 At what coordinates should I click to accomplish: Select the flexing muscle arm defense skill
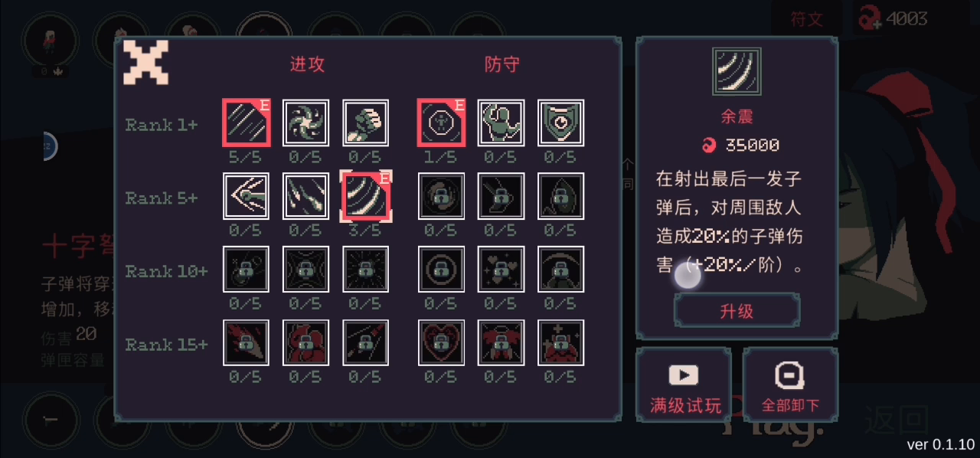(x=501, y=123)
